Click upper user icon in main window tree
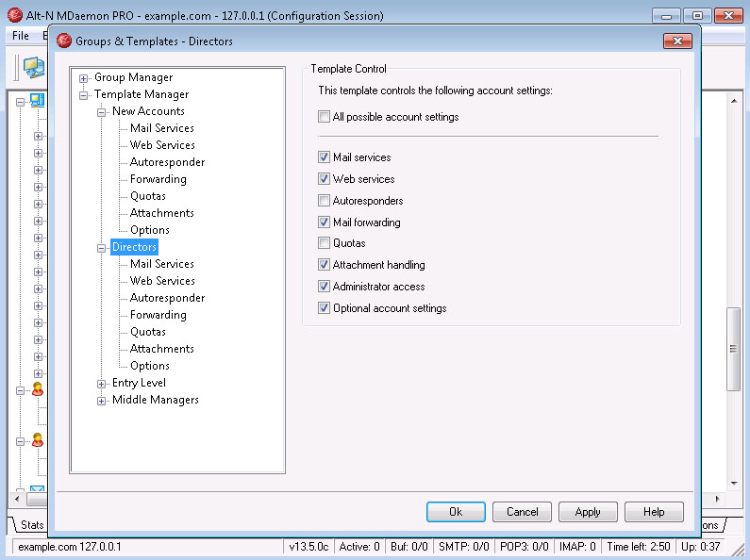This screenshot has width=750, height=560. pyautogui.click(x=38, y=389)
